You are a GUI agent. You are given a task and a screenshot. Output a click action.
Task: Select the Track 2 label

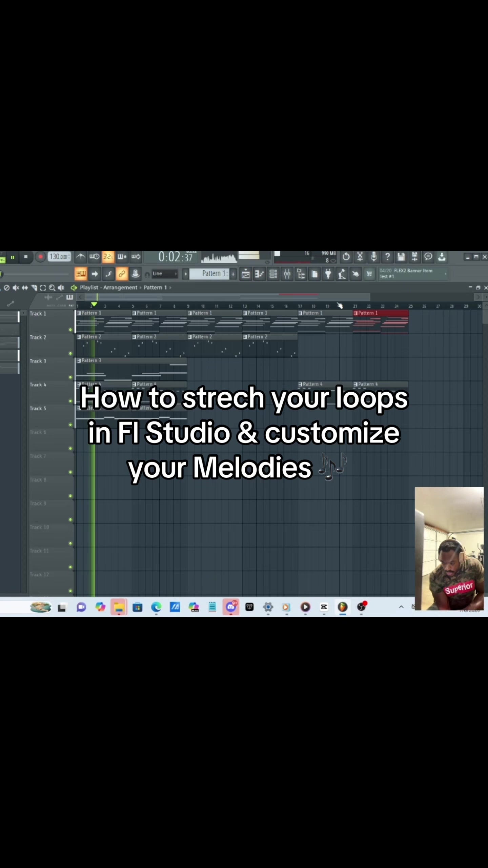click(38, 337)
